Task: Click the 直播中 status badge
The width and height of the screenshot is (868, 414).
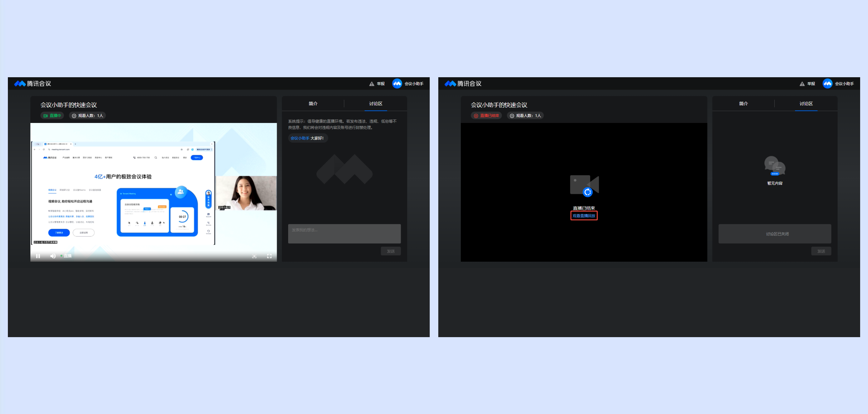Action: (52, 115)
